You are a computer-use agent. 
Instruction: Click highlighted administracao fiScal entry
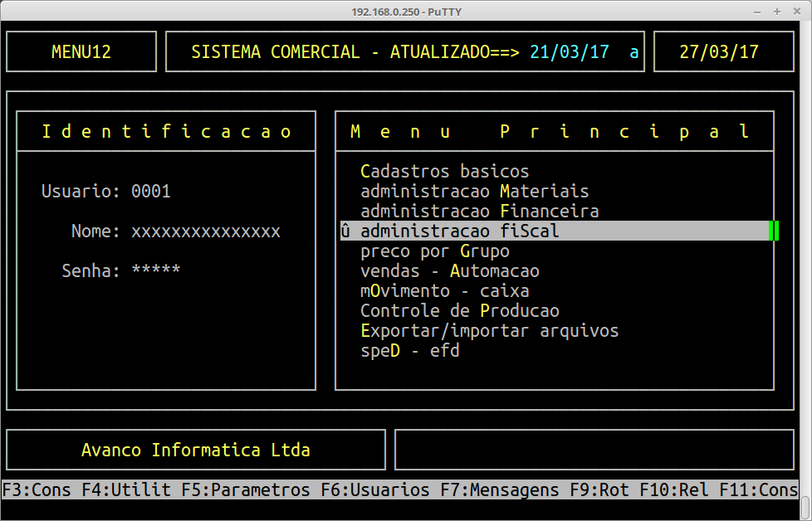click(459, 231)
